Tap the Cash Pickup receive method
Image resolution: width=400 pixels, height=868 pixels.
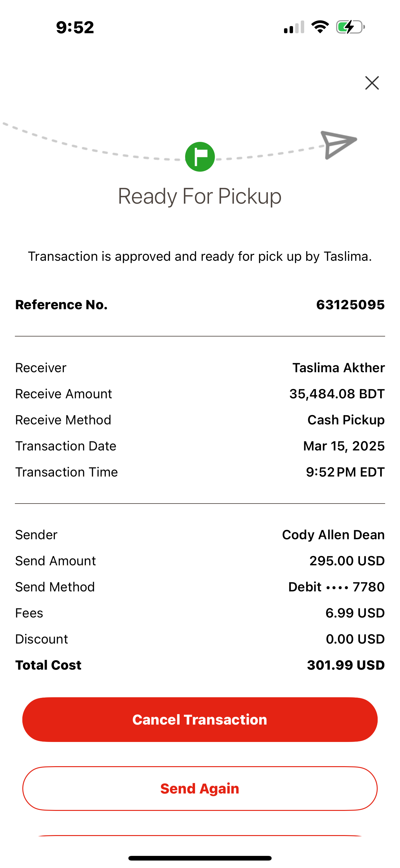[x=346, y=420]
